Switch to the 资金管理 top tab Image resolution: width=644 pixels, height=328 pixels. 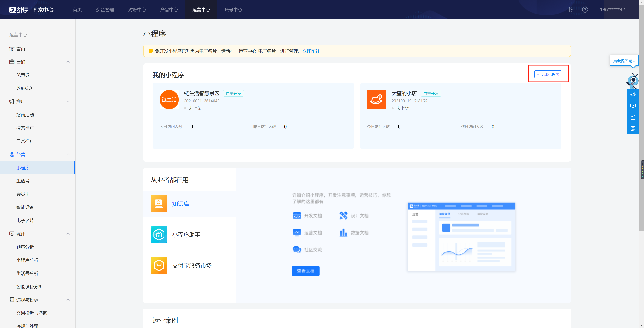(x=105, y=9)
